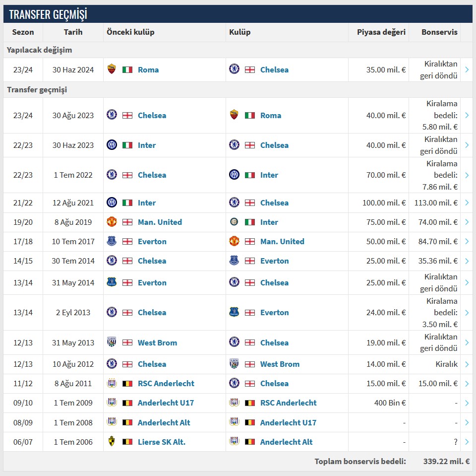Open the Lierse SK Alt. club link
This screenshot has height=476, width=476.
162,442
